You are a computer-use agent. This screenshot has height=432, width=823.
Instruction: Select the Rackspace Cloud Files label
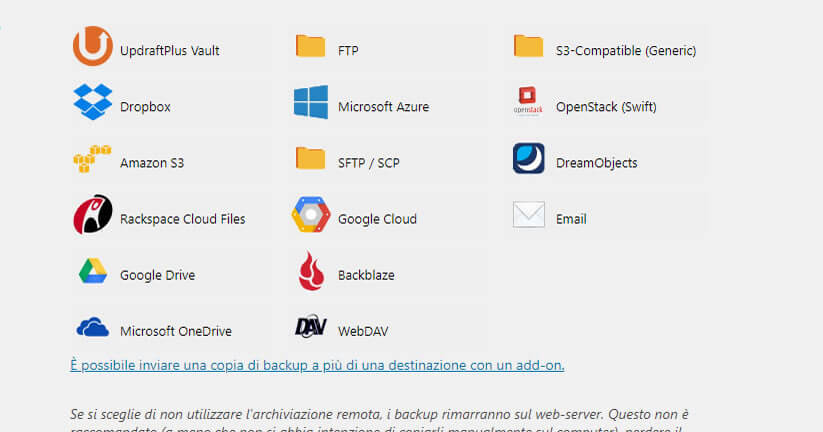click(183, 219)
